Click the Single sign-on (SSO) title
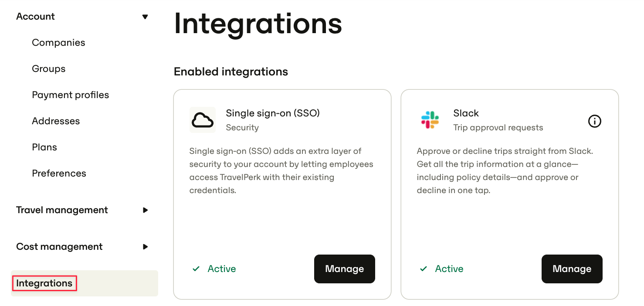644x306 pixels. (273, 113)
